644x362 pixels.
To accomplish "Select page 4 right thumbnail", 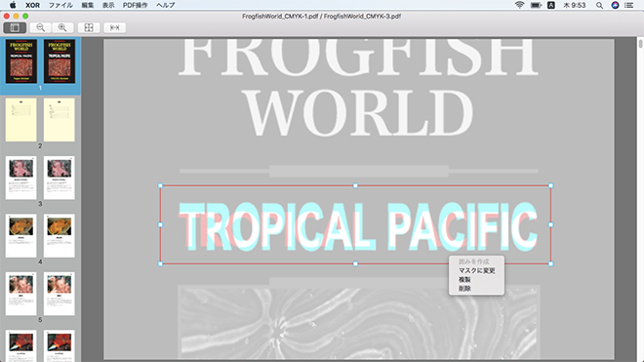I will click(60, 235).
